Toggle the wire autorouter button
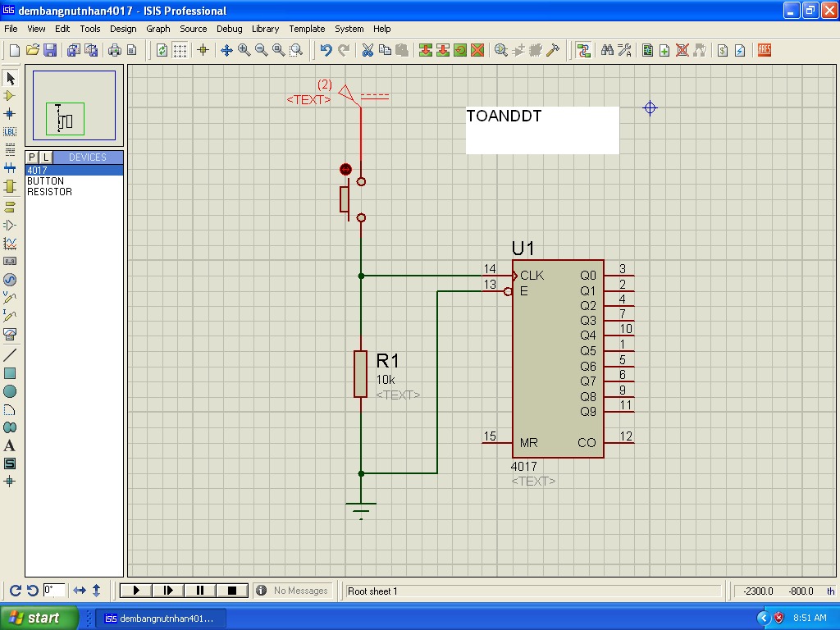 (x=583, y=50)
